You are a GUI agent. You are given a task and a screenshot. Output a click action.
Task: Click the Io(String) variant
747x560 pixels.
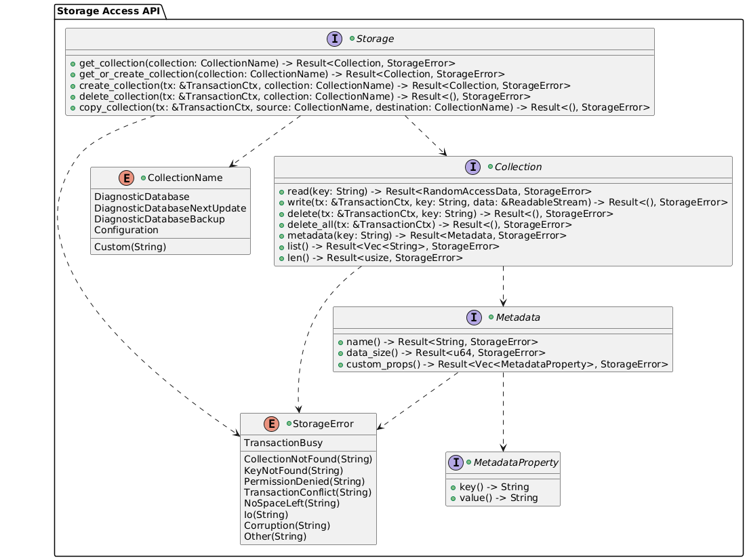[x=266, y=515]
